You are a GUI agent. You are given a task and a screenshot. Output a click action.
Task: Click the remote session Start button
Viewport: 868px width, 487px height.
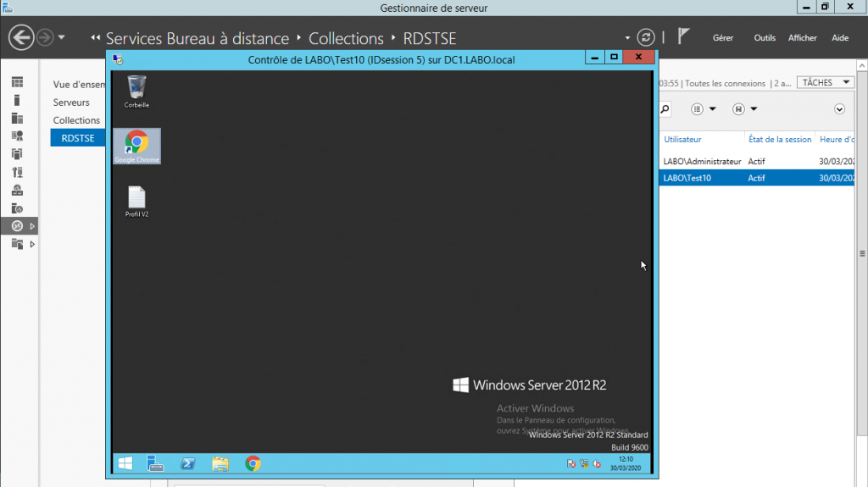coord(125,464)
